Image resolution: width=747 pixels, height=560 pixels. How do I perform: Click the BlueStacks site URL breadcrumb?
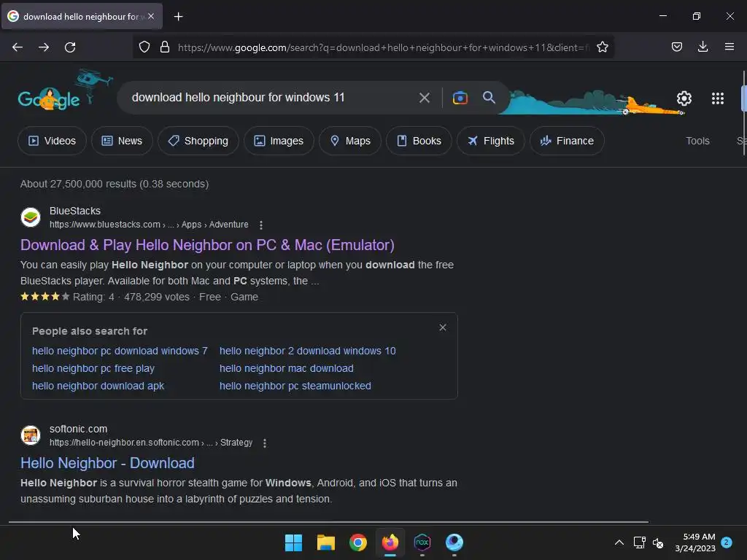coord(149,225)
